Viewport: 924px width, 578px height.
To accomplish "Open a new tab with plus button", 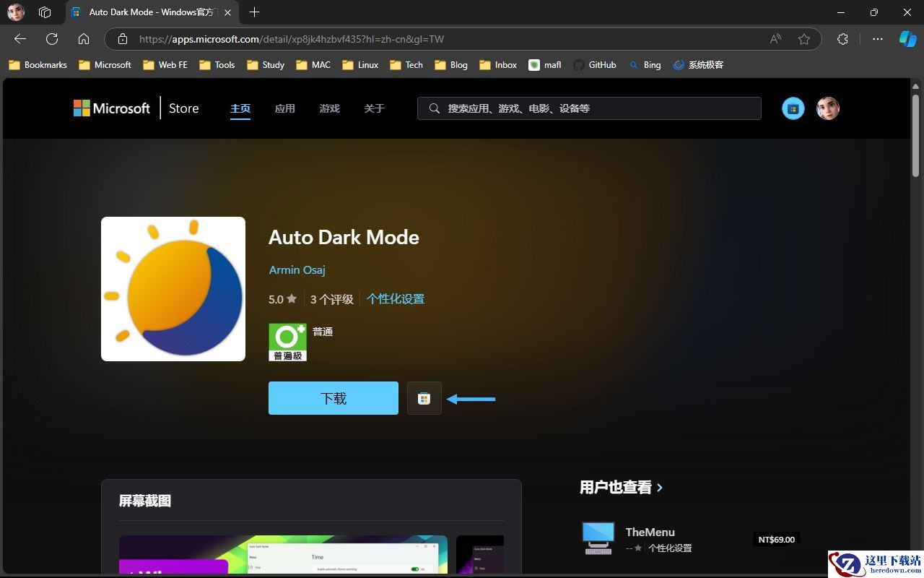I will click(x=254, y=12).
